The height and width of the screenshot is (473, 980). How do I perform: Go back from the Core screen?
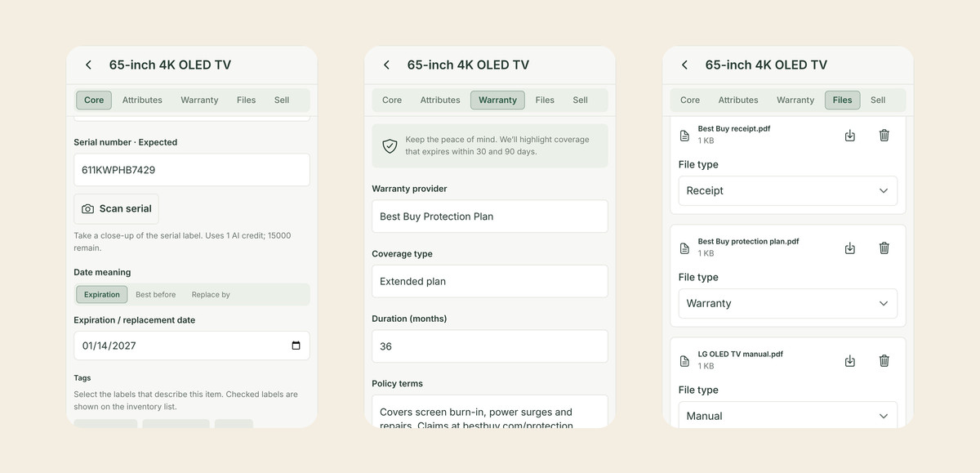[x=88, y=65]
